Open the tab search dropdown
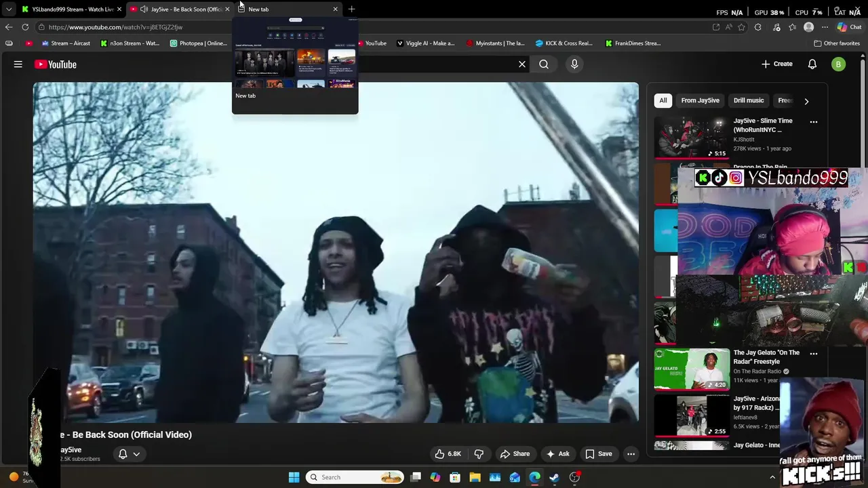 [8, 9]
